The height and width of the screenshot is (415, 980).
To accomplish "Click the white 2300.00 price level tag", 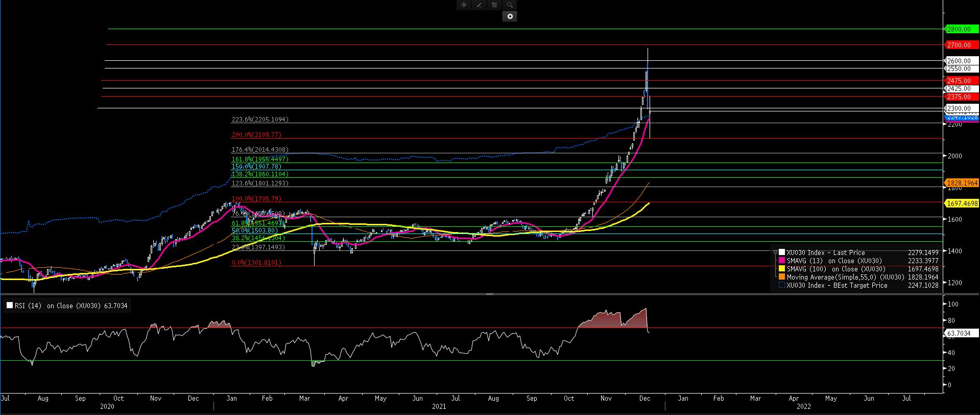I will coord(962,108).
